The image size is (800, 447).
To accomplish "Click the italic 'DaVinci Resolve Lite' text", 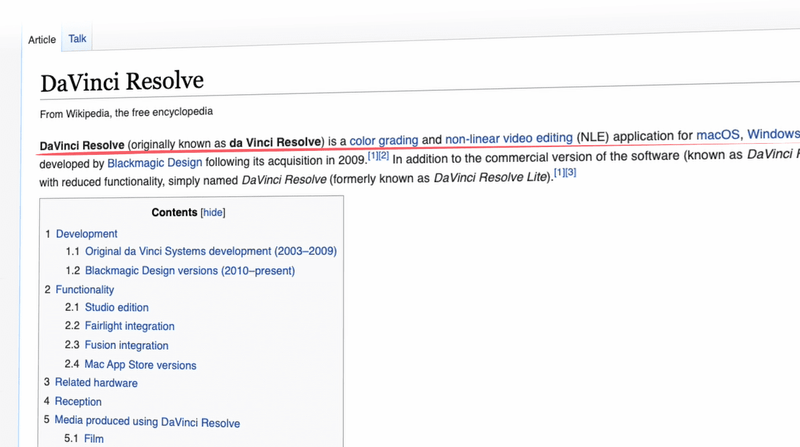I will [490, 177].
